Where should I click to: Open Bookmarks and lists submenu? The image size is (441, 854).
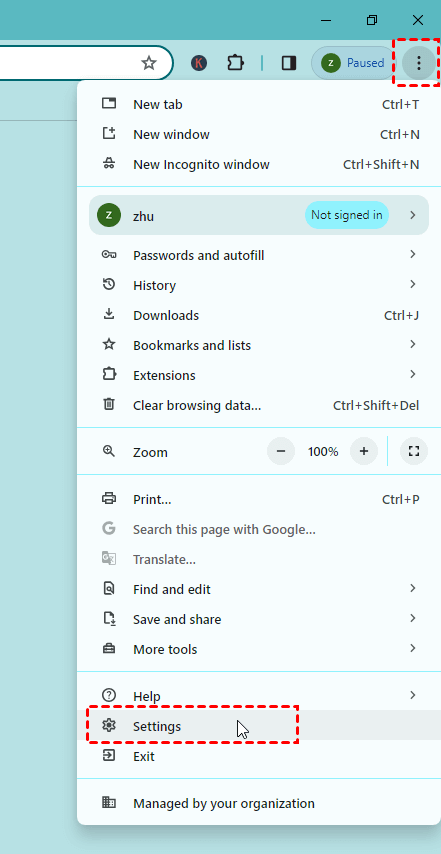click(x=259, y=345)
